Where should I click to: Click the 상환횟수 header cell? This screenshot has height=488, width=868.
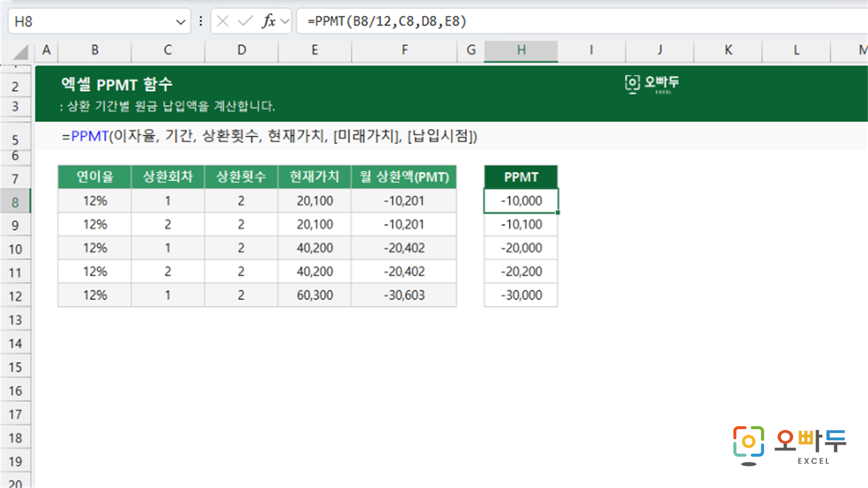[x=241, y=177]
